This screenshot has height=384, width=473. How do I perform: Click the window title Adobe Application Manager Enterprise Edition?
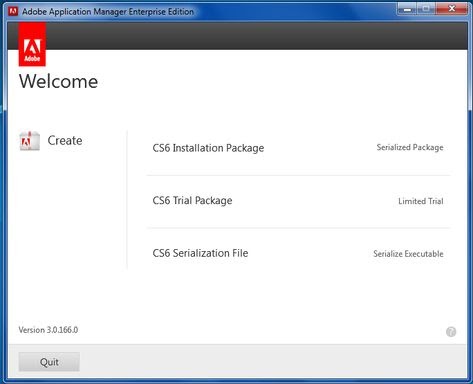108,12
